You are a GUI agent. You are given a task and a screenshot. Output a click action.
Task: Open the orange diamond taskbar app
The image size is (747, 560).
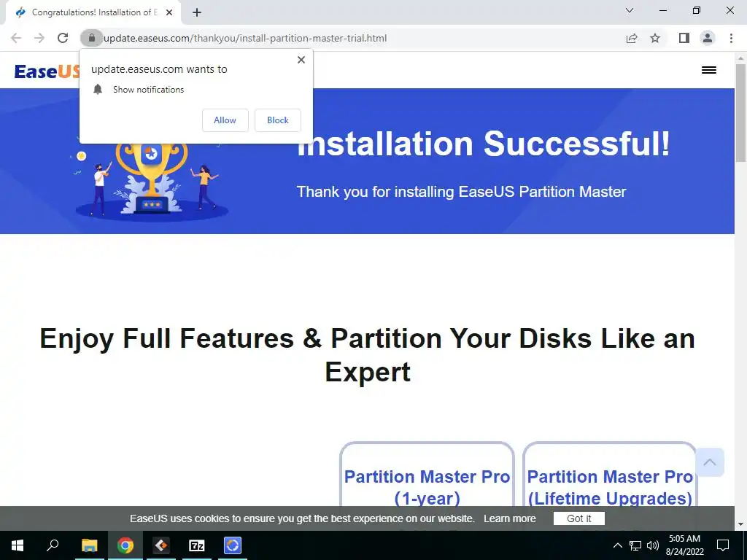coord(161,545)
